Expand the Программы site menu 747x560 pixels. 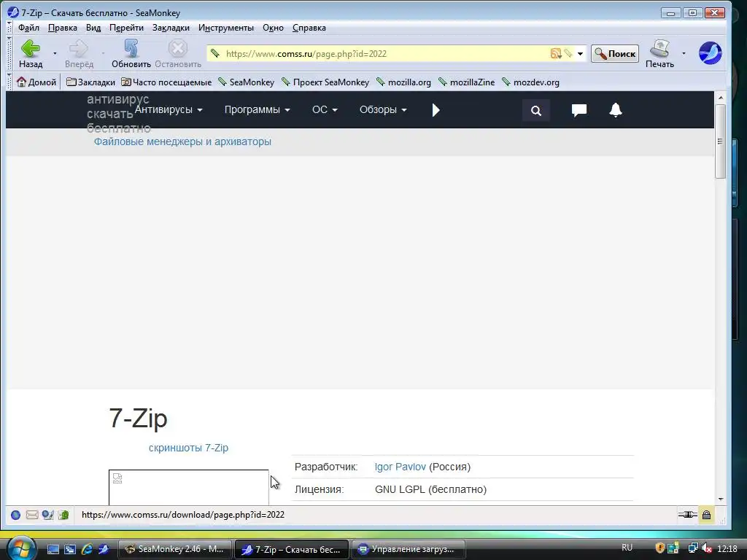click(258, 109)
